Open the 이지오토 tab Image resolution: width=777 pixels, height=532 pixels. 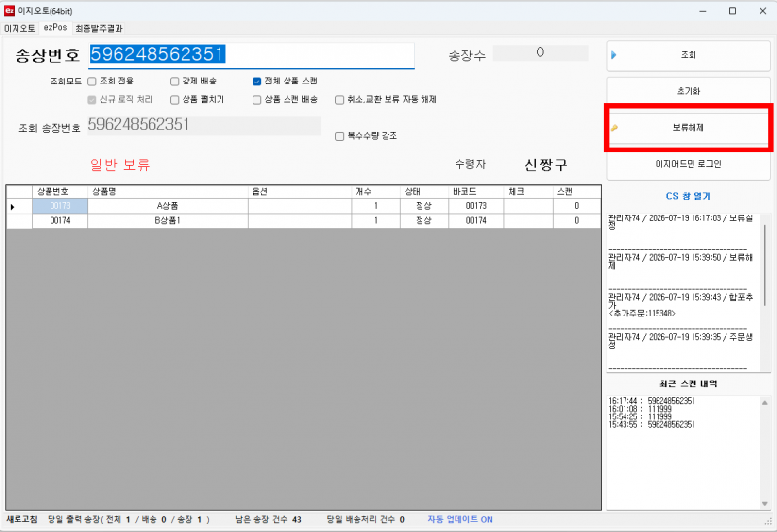point(19,28)
